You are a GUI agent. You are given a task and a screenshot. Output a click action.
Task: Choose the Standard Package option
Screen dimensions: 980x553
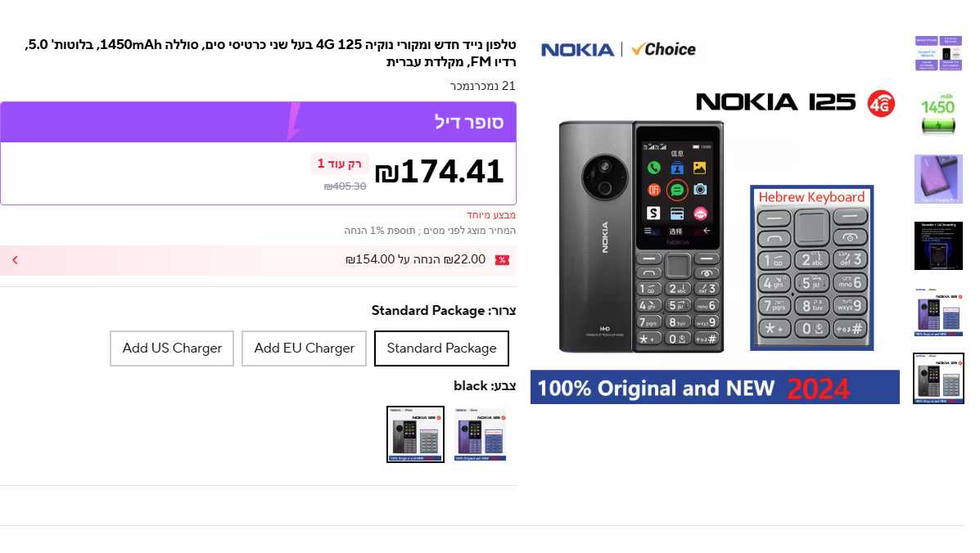(x=441, y=348)
